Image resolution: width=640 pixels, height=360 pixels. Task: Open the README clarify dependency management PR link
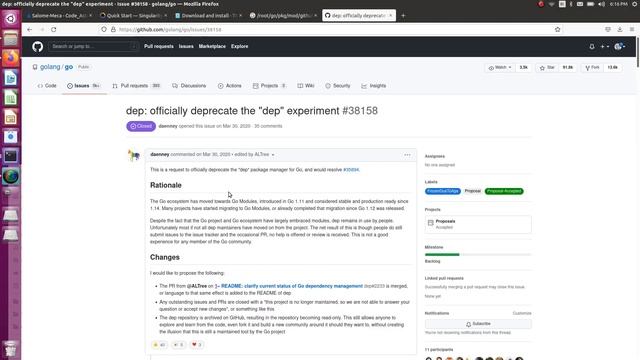point(291,286)
